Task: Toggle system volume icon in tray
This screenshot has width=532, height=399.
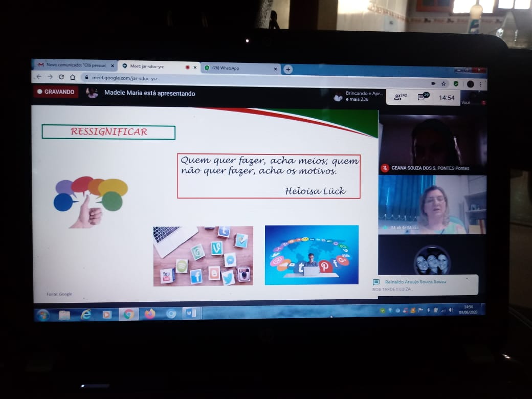Action: coord(451,310)
